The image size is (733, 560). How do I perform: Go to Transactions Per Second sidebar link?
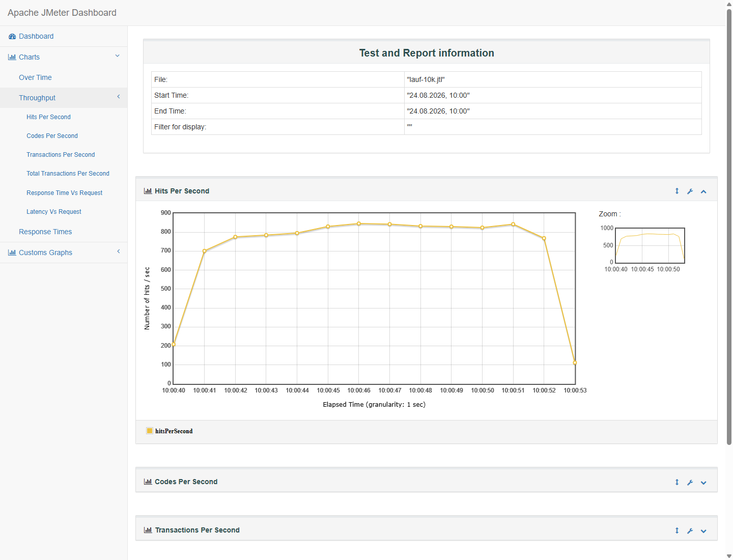(61, 155)
